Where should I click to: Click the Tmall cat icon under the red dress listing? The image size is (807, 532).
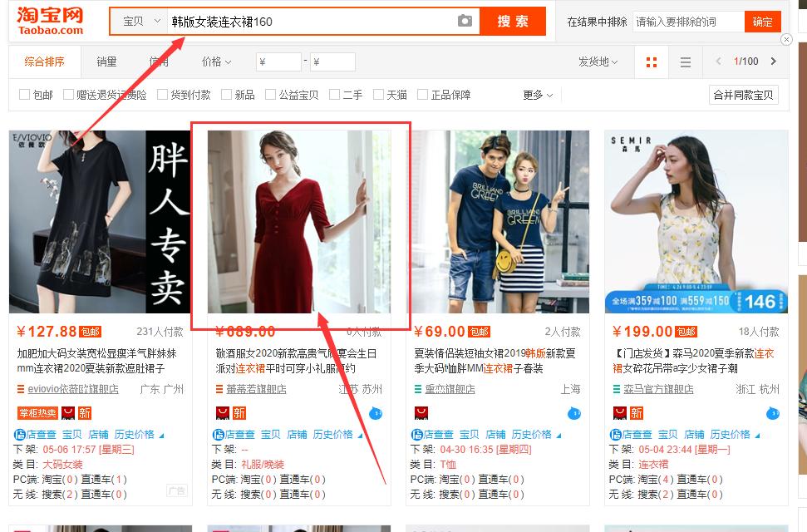[x=222, y=412]
